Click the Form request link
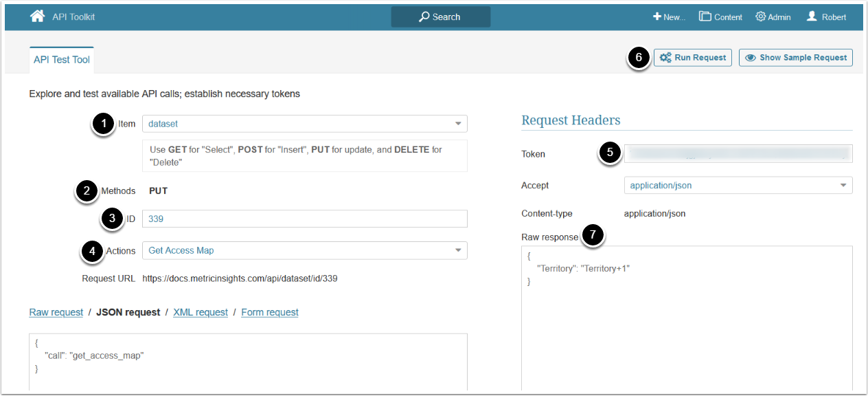Viewport: 868px width, 396px height. 270,312
